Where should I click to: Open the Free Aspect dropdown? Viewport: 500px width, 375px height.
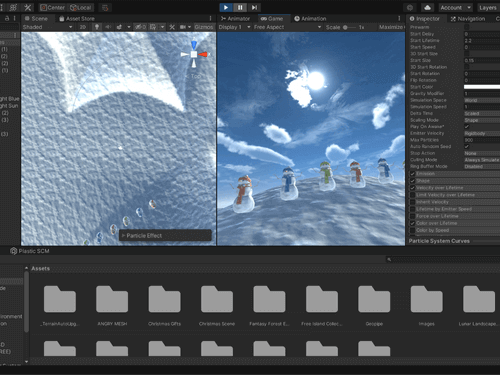click(287, 27)
